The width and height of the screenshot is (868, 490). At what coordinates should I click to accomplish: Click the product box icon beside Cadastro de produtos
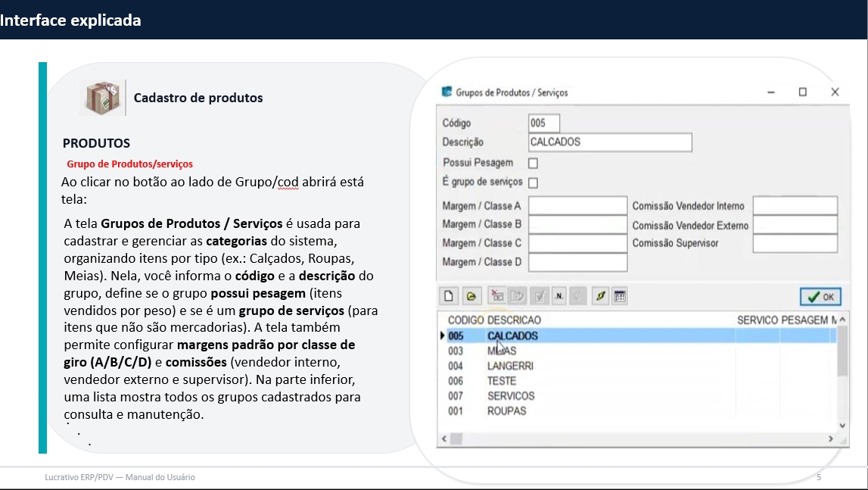click(102, 98)
